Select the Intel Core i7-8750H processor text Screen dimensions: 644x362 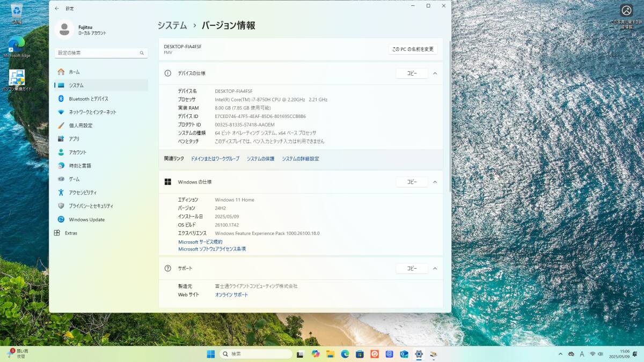(271, 100)
